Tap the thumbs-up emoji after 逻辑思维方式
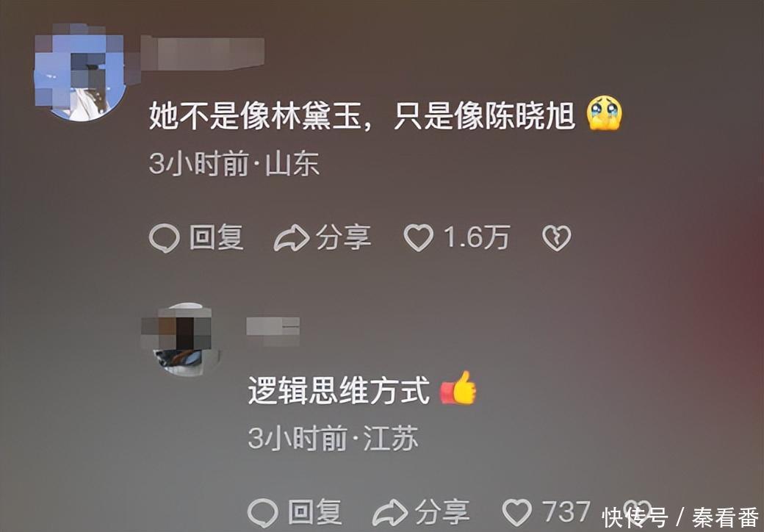Screen dimensions: 764x532 (458, 388)
